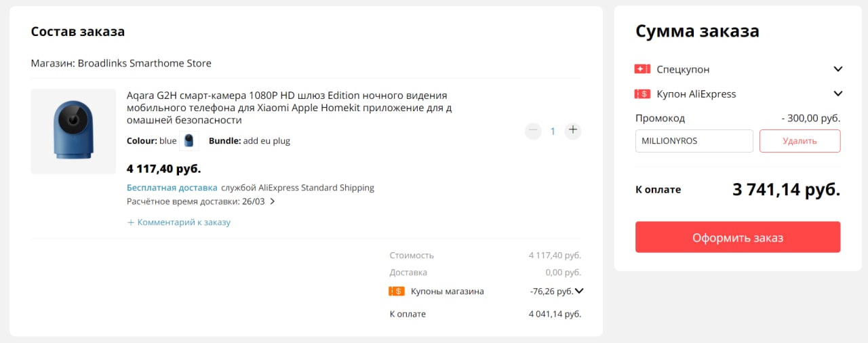Decrease item quantity with minus button
Screen dimensions: 868x343
[533, 130]
